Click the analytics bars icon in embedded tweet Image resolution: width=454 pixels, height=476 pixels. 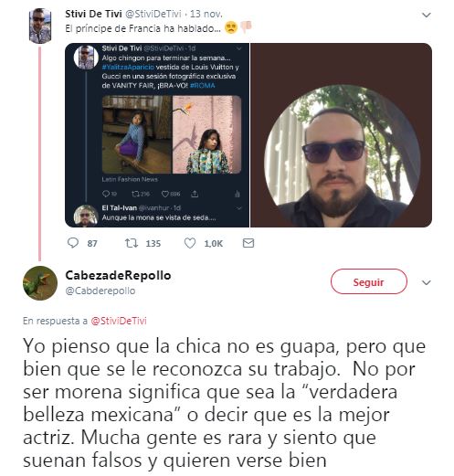[238, 194]
